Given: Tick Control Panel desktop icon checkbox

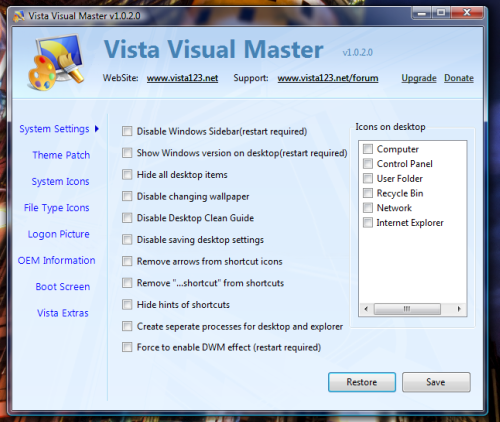Looking at the screenshot, I should pos(368,163).
